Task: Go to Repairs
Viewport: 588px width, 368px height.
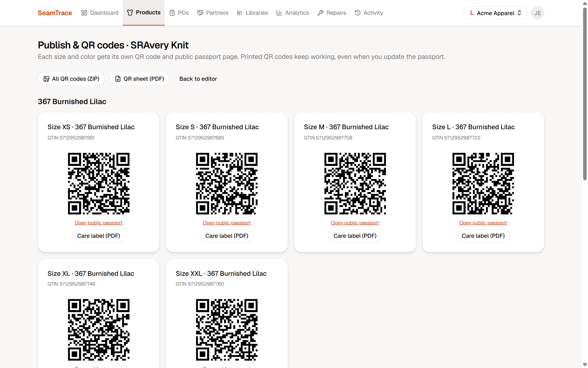Action: click(x=332, y=13)
